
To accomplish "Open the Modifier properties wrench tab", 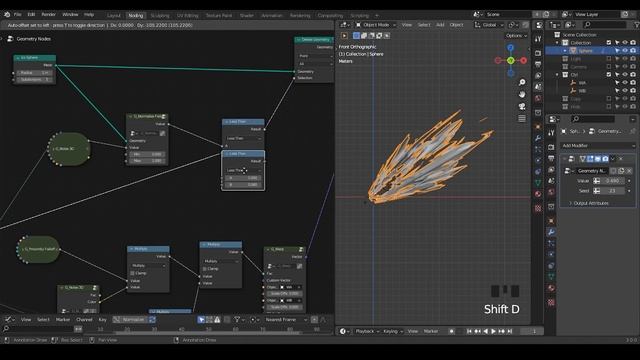I will [551, 232].
